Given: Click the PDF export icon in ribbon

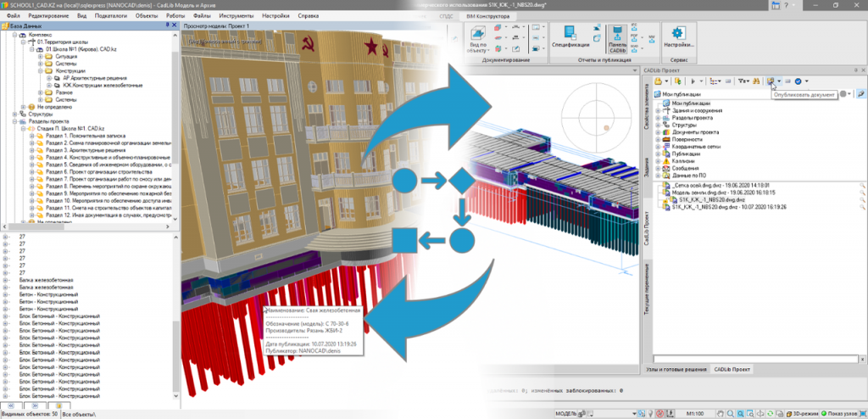Looking at the screenshot, I should [634, 36].
